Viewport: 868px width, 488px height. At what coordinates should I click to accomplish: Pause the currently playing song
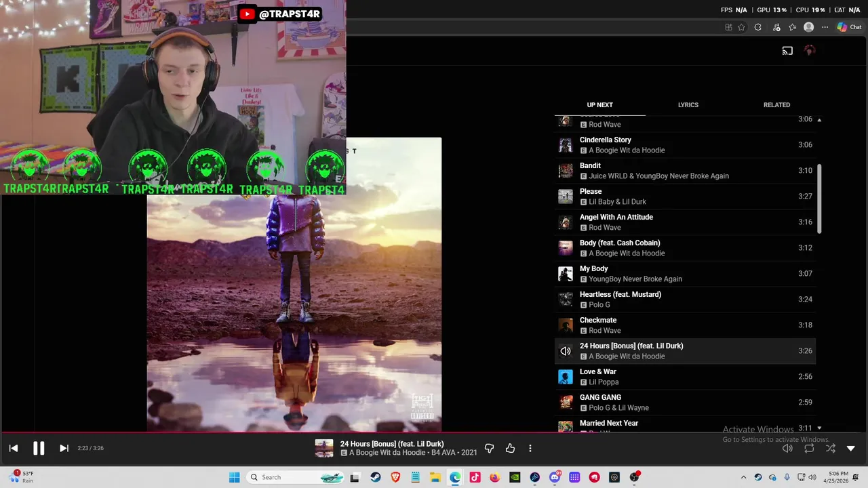pyautogui.click(x=39, y=448)
